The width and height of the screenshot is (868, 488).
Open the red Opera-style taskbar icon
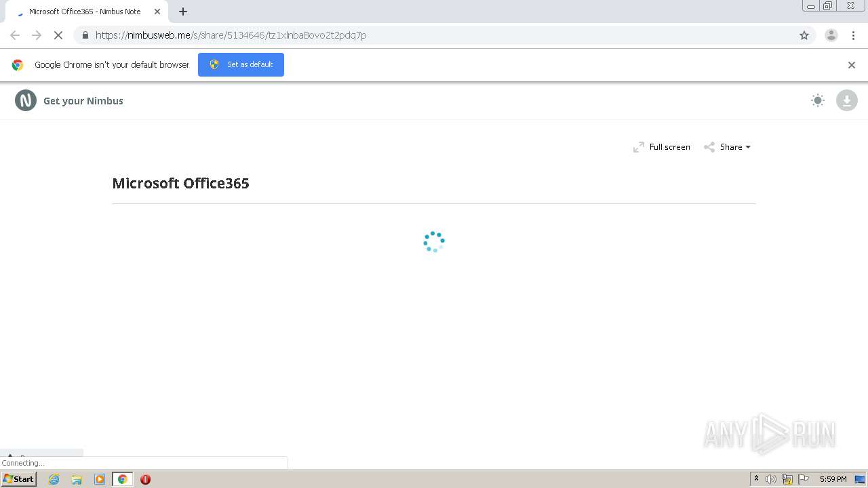[145, 479]
